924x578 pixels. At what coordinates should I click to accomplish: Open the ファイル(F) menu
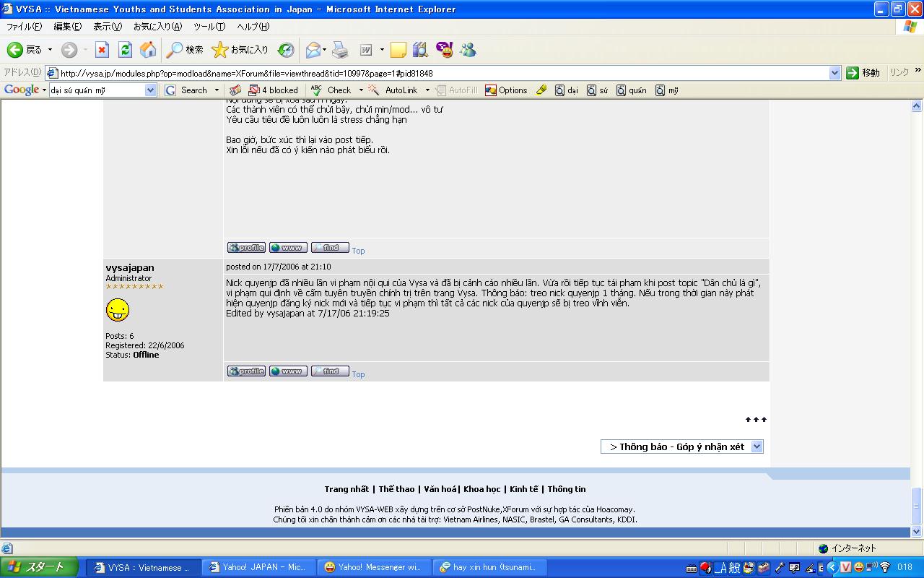tap(24, 27)
